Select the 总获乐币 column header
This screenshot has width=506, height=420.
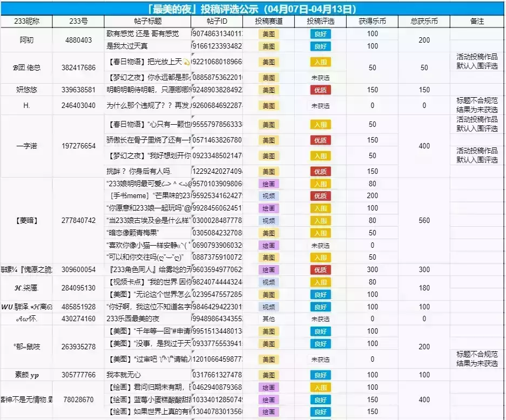click(x=424, y=21)
